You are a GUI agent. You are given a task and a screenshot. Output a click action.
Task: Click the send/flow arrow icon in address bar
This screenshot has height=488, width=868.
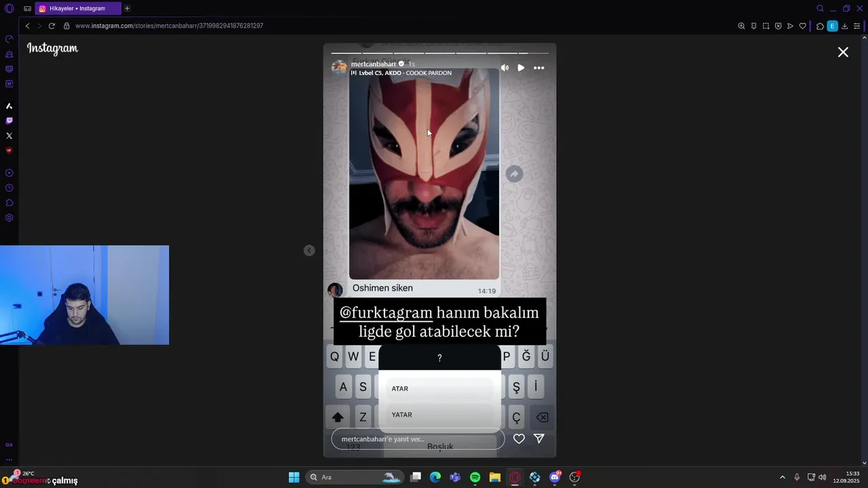(x=790, y=26)
